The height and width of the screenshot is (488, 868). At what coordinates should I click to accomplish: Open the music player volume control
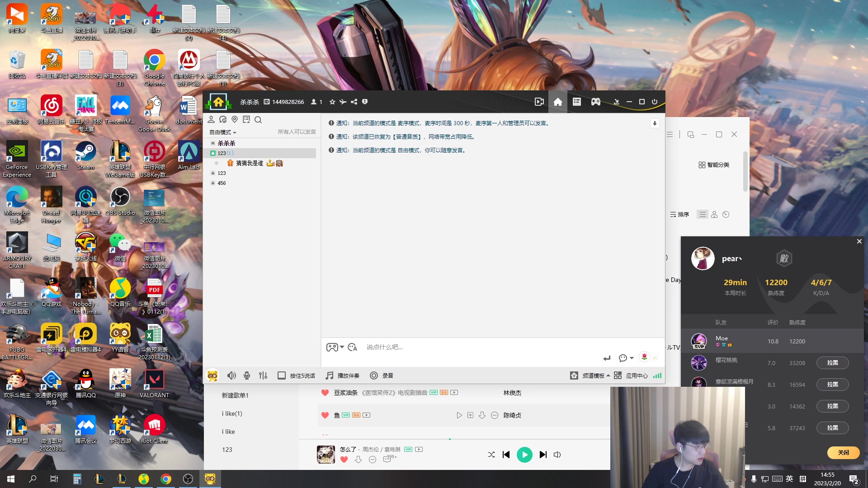click(557, 455)
